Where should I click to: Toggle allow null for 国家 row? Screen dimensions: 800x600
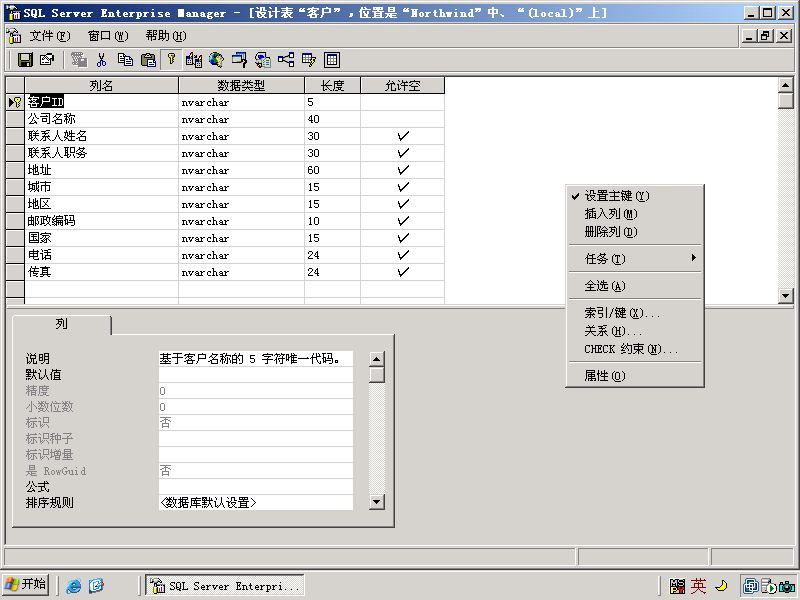point(403,238)
